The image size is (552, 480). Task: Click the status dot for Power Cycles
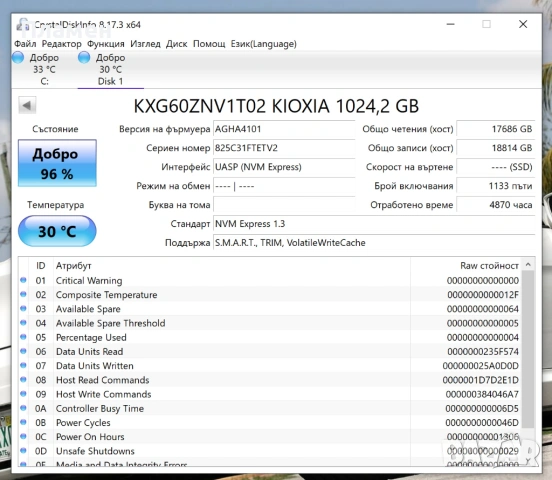coord(23,422)
